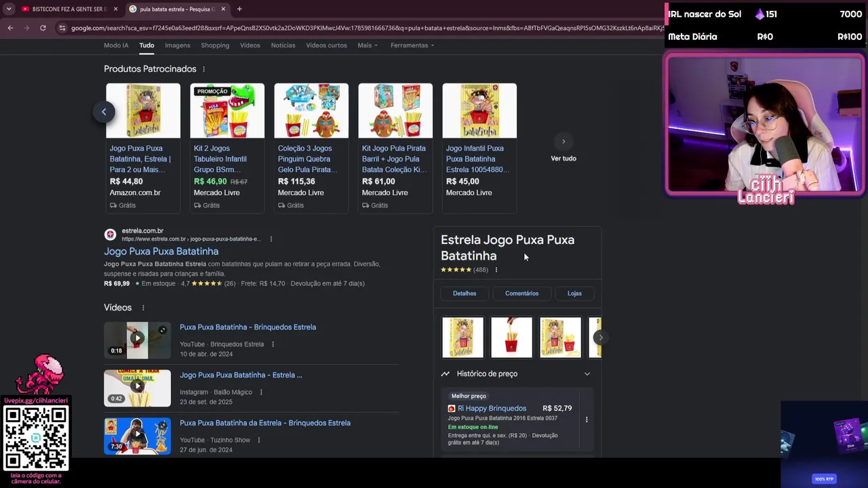Open the Lojas product tab
The image size is (868, 488).
(x=574, y=293)
